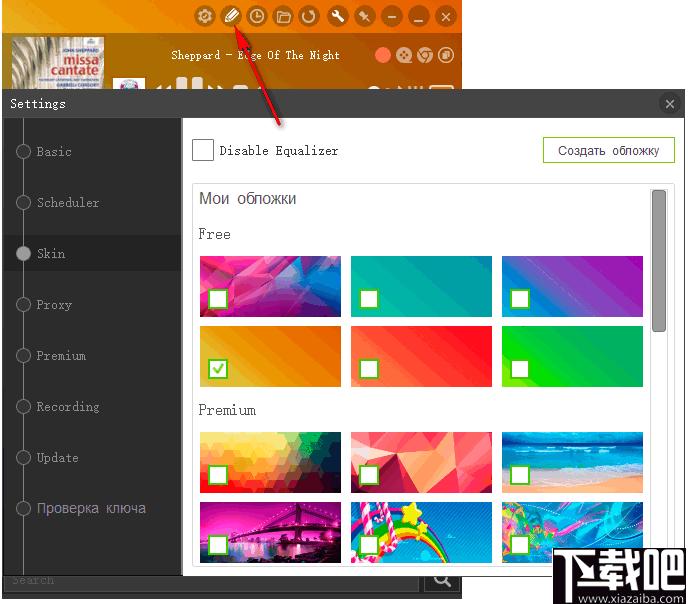
Task: Choose the red free skin swatch
Action: pos(421,356)
